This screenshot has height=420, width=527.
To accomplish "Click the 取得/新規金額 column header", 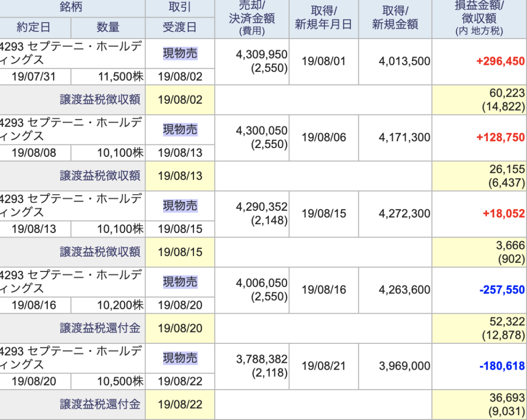I will click(395, 19).
